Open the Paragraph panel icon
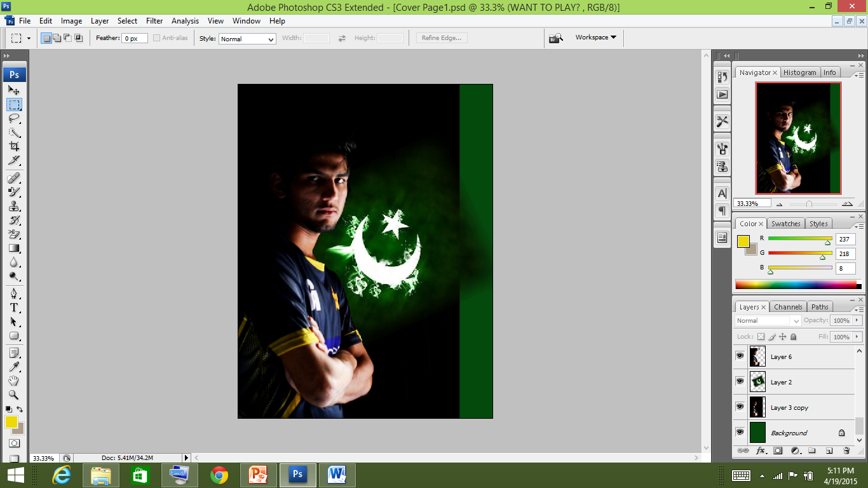868x488 pixels. (x=722, y=210)
